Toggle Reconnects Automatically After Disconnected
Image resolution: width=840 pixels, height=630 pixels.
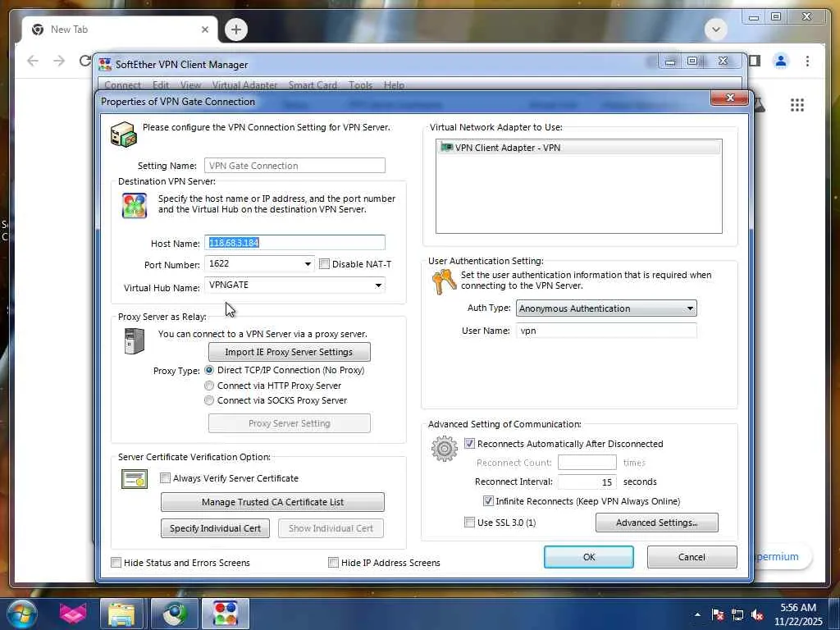tap(469, 444)
